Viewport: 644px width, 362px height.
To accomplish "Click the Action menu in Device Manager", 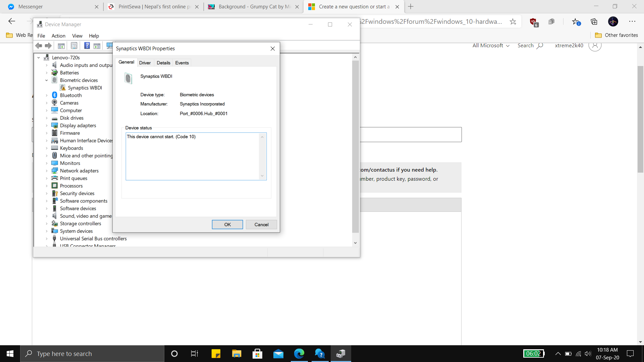I will coord(58,36).
